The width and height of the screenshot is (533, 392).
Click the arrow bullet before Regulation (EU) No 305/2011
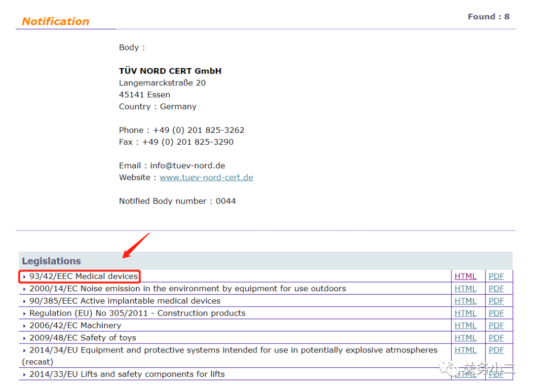24,314
